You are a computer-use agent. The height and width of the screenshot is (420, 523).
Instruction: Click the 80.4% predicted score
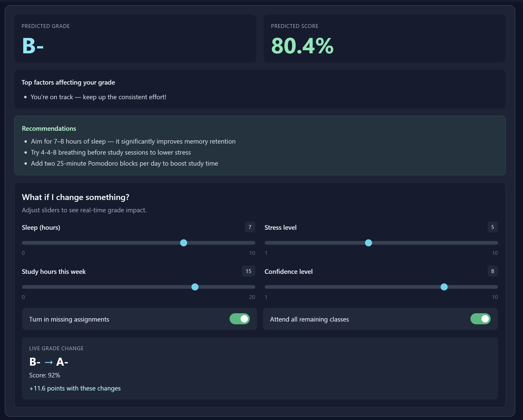coord(302,46)
